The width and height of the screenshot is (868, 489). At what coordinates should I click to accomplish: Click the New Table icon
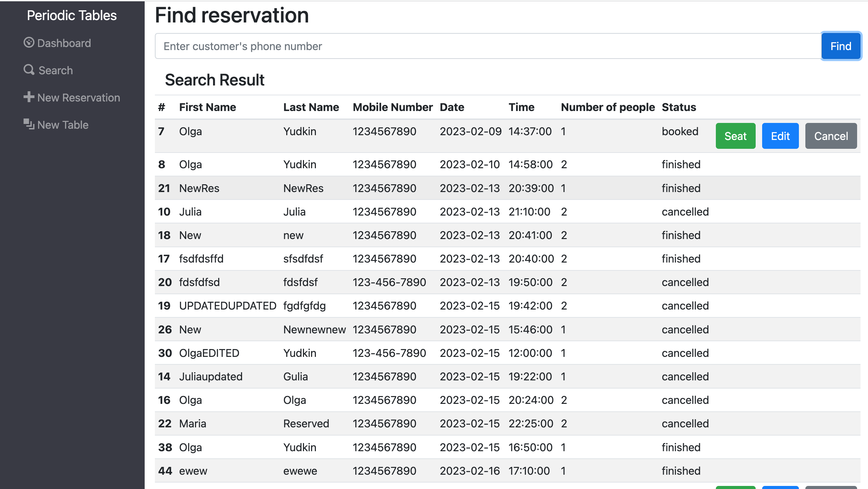click(x=29, y=124)
